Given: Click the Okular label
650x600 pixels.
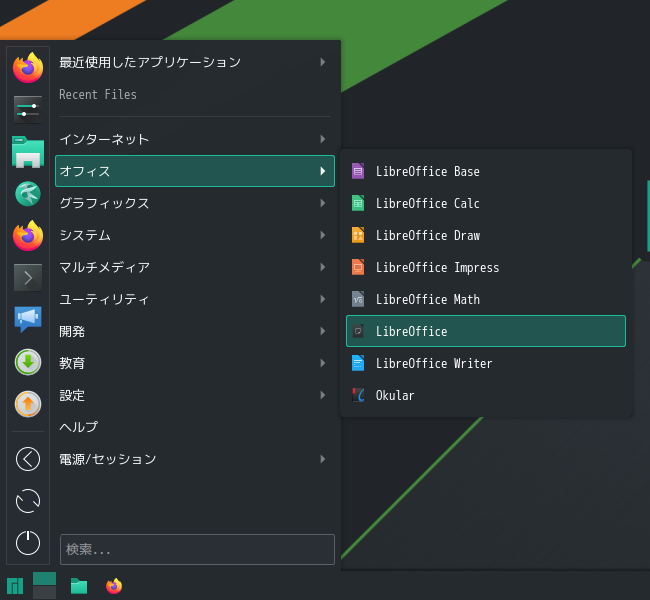Looking at the screenshot, I should (395, 395).
